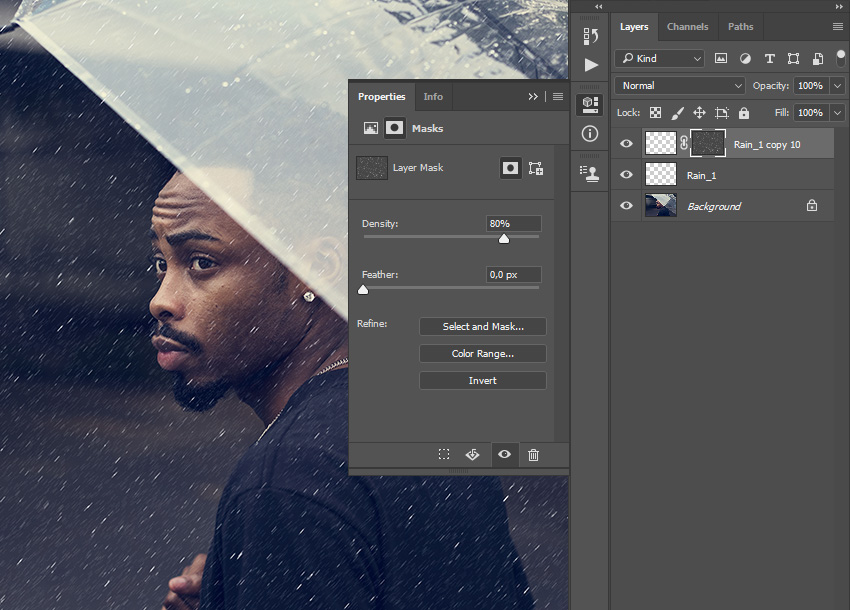Hide the Rain_1 copy 10 layer

(x=626, y=144)
